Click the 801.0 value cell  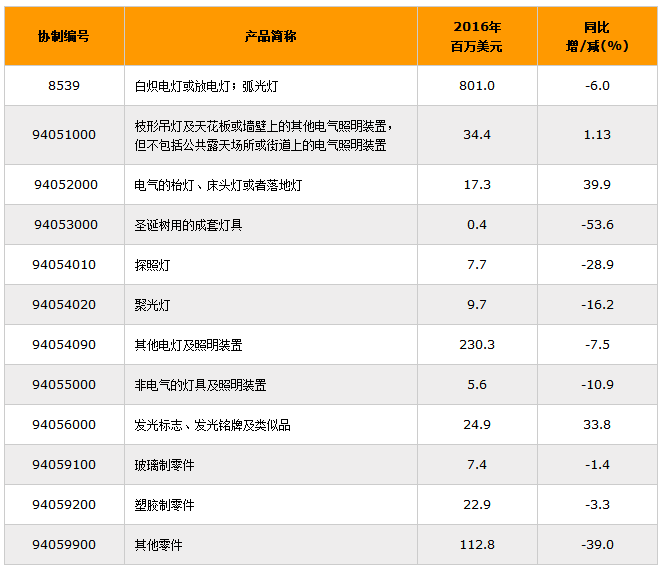[477, 86]
